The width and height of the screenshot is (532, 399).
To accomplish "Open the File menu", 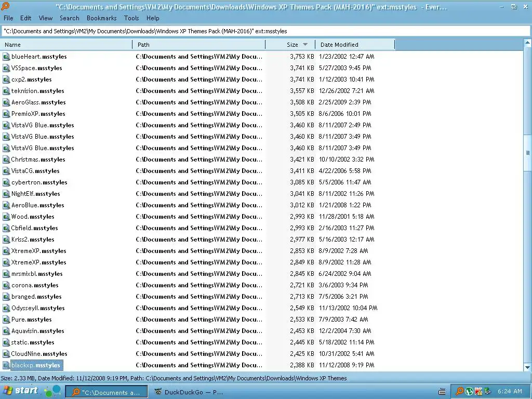I will (x=8, y=18).
